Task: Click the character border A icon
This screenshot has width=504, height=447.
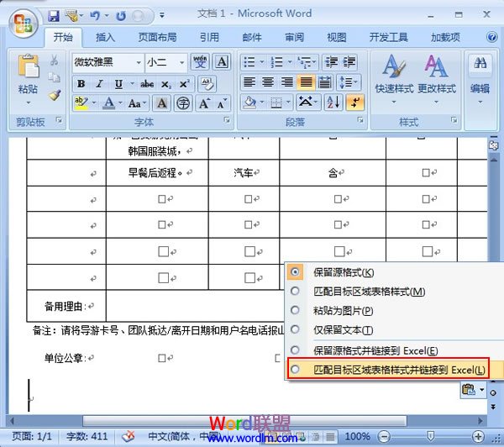Action: (x=222, y=61)
